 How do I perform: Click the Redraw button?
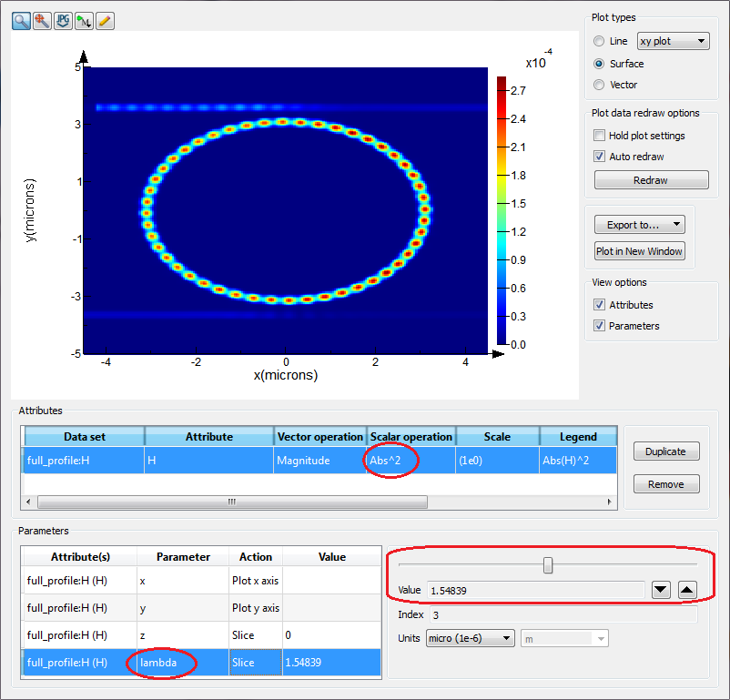coord(652,180)
